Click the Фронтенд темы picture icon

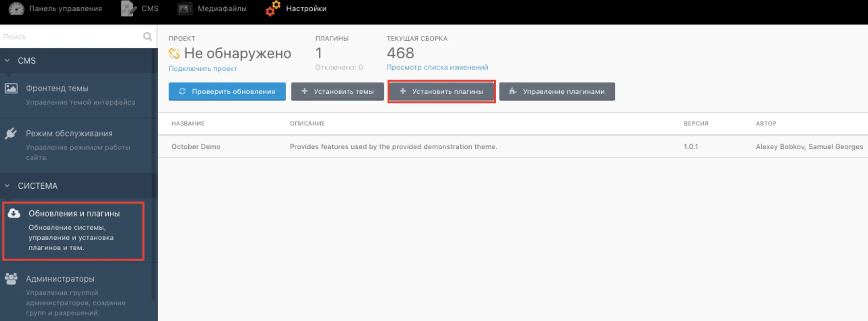point(11,88)
